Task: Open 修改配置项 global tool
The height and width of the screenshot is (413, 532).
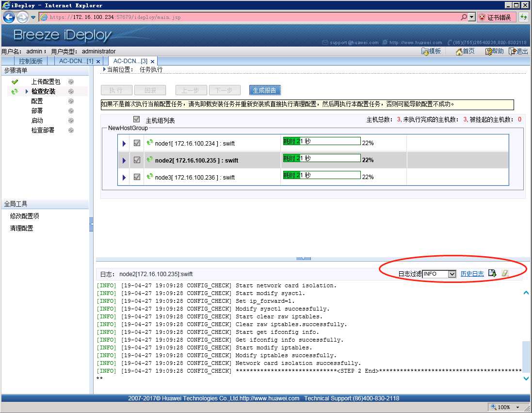Action: (x=24, y=216)
